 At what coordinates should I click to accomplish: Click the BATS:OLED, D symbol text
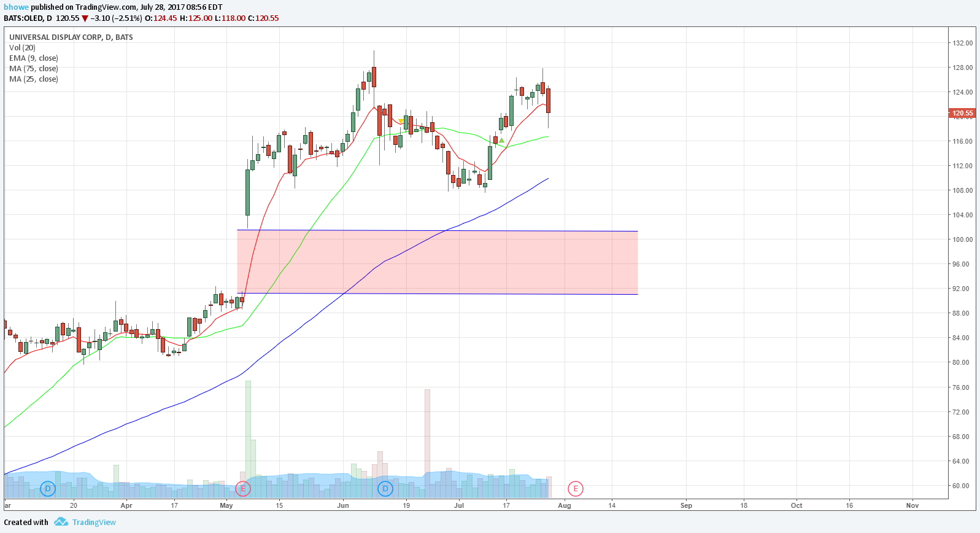click(28, 18)
